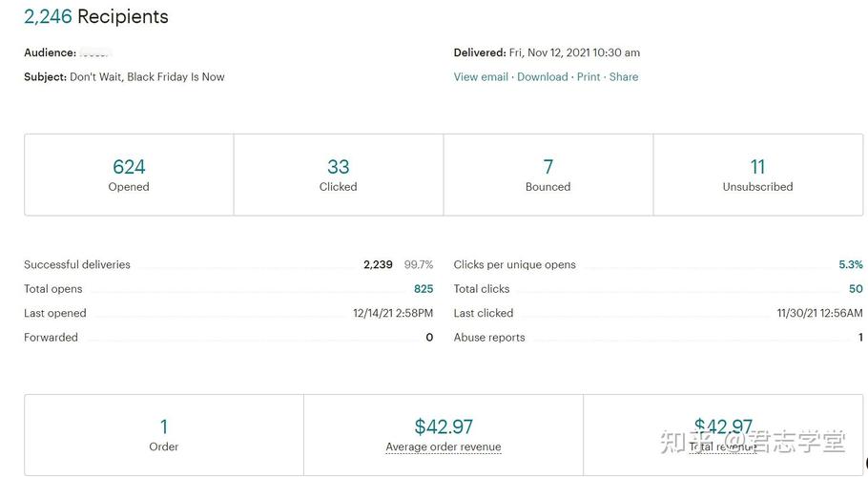Open the 7 Bounced stat box
Image resolution: width=868 pixels, height=477 pixels.
[548, 175]
